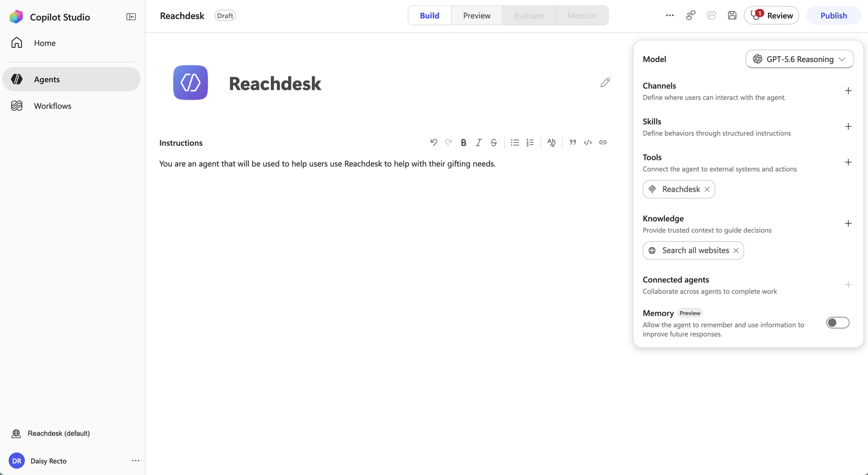Remove the Reachdesk tool chip
The width and height of the screenshot is (868, 475).
coord(707,189)
